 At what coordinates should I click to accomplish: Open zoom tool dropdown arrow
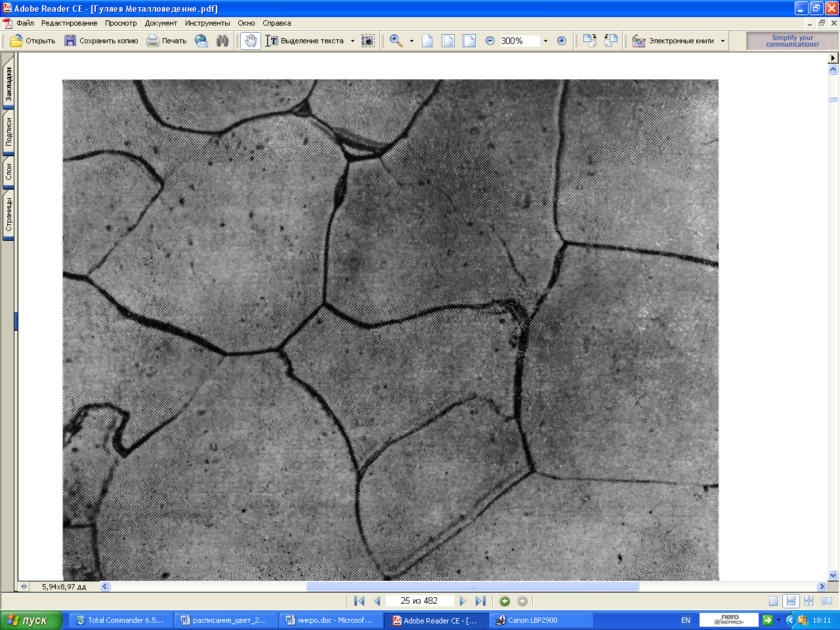[x=411, y=41]
